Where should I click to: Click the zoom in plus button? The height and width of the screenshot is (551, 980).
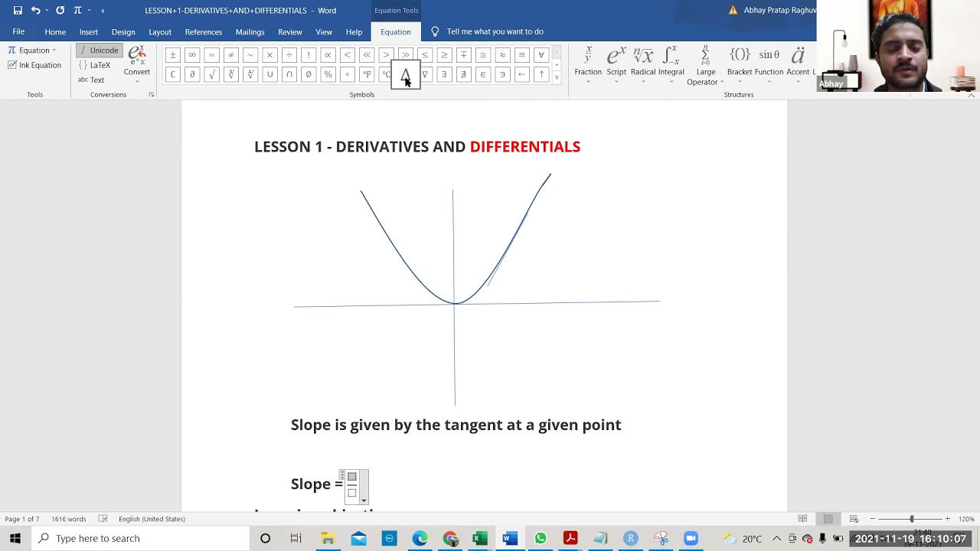pos(947,519)
